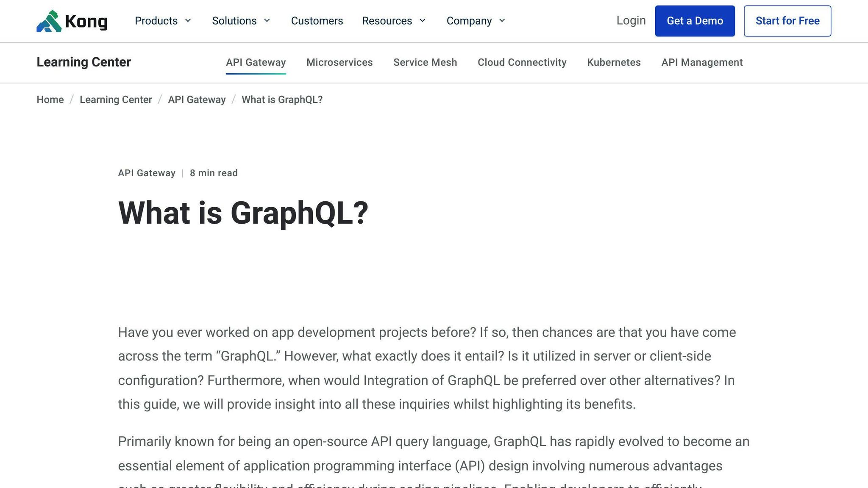Screen dimensions: 868x488
Task: Click the active API Gateway tab
Action: [x=256, y=62]
